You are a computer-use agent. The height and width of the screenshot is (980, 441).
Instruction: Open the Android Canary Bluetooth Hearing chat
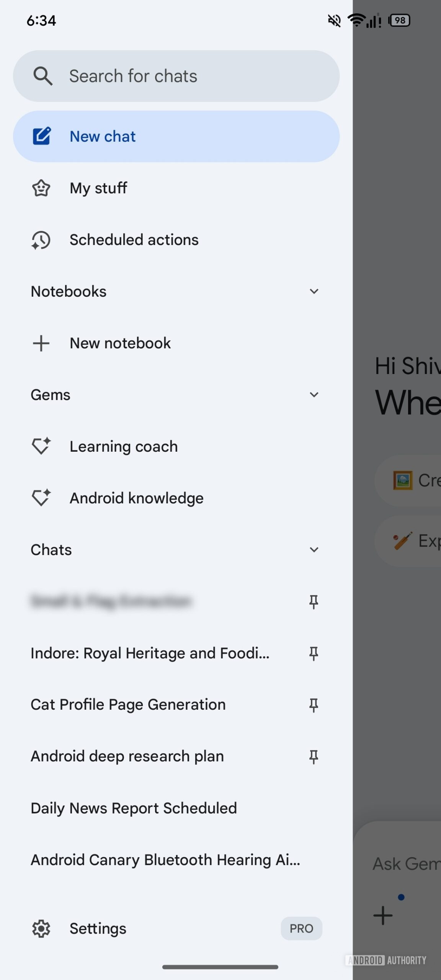(x=165, y=859)
